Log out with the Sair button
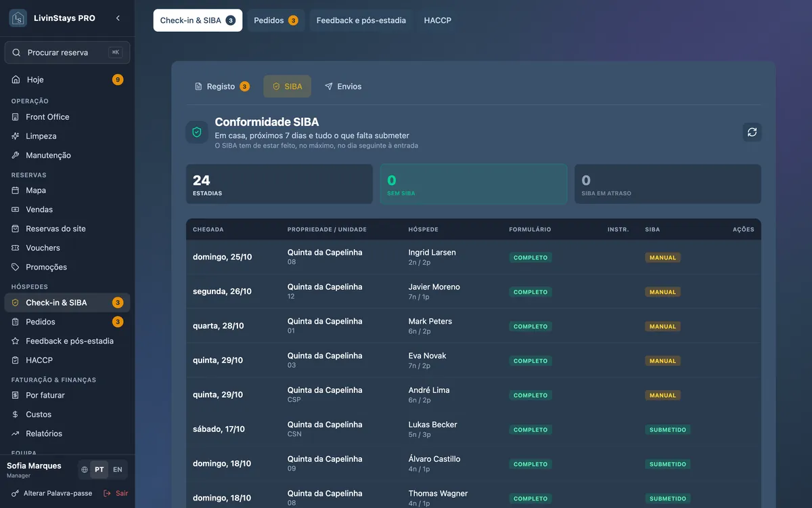Viewport: 812px width, 508px height. click(x=116, y=493)
